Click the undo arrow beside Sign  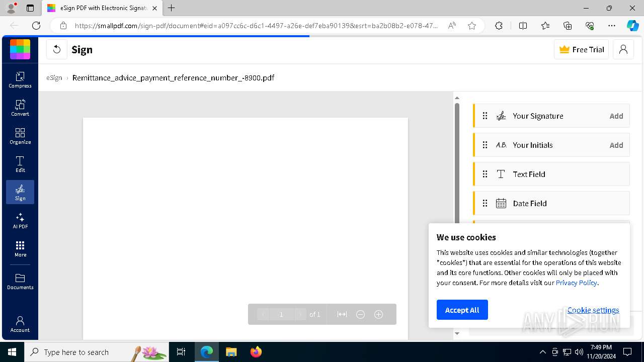[57, 49]
